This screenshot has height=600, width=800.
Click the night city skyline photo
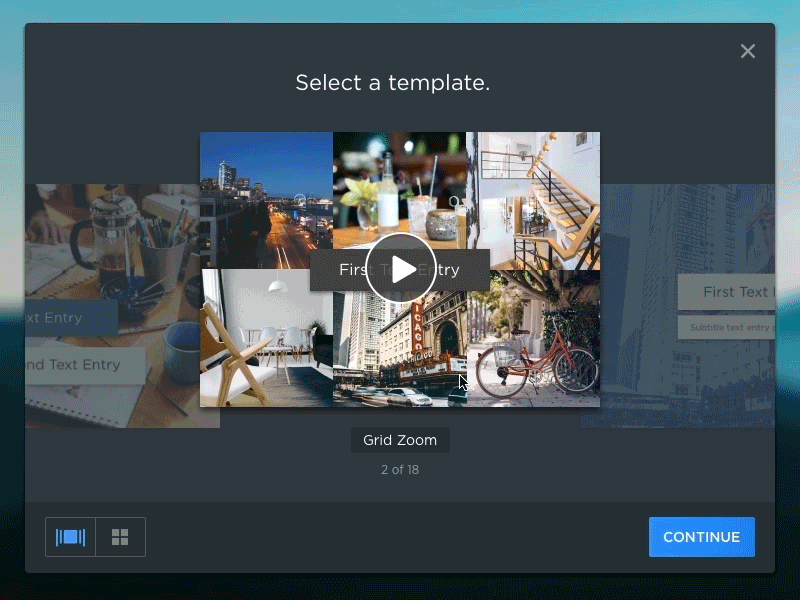point(266,195)
